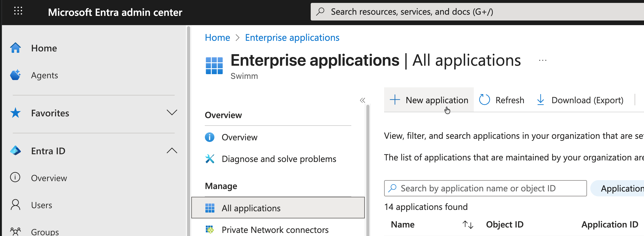Click the Entra ID diamond icon

coord(15,151)
